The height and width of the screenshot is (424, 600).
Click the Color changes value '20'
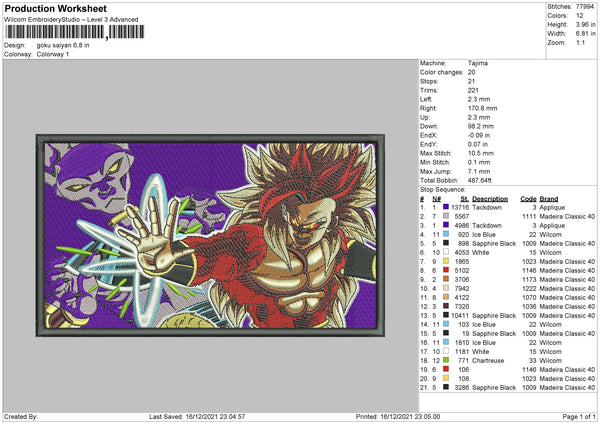471,72
